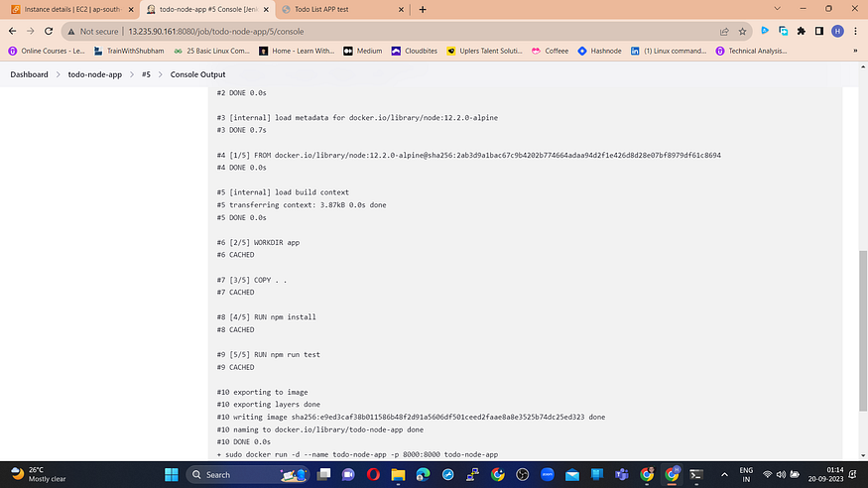Open the Technical Analysis... bookmark
This screenshot has width=868, height=488.
point(751,51)
